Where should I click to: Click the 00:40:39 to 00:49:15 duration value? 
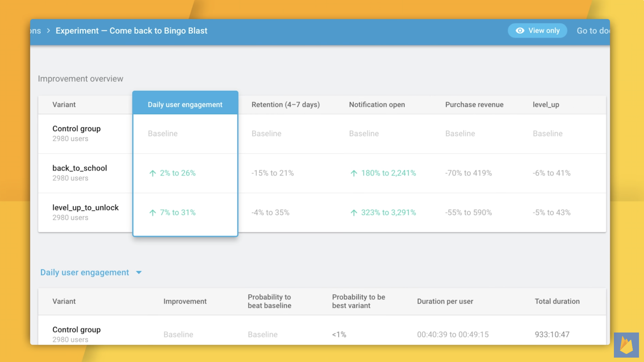453,335
